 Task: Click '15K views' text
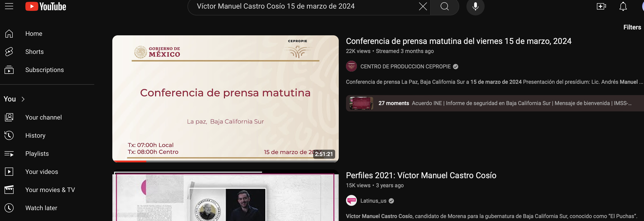[x=358, y=185]
